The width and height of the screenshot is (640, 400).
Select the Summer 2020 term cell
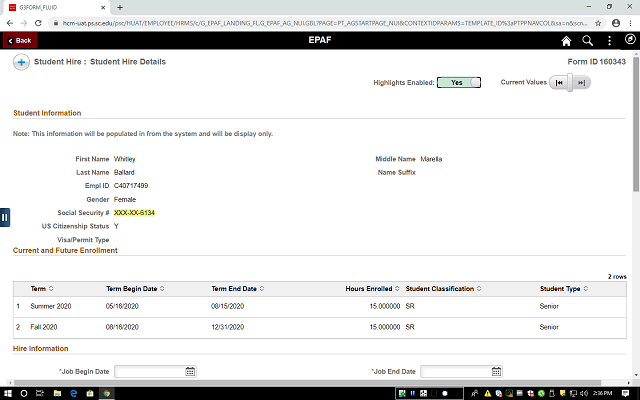coord(51,306)
